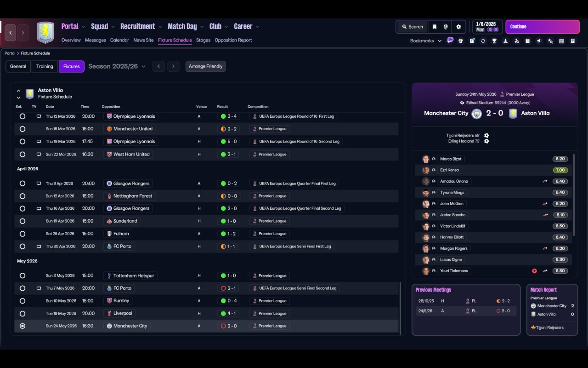Click substitution arrow icon for Amadou Onana

545,181
